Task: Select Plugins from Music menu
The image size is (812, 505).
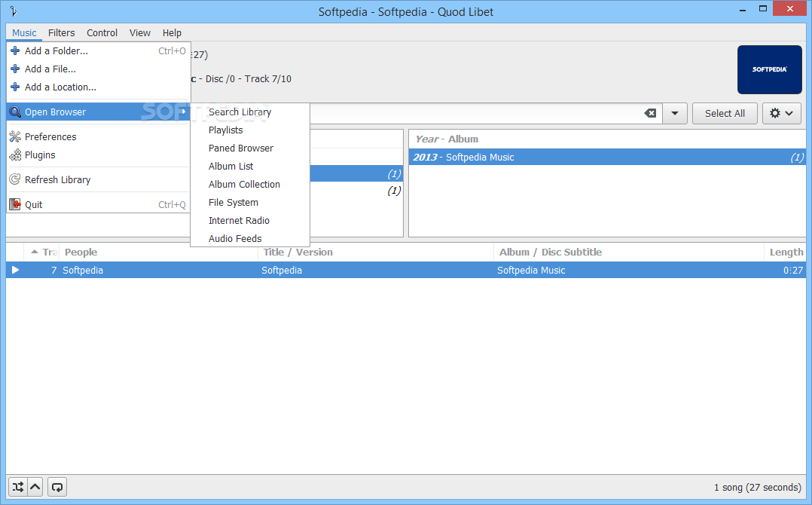Action: point(99,155)
